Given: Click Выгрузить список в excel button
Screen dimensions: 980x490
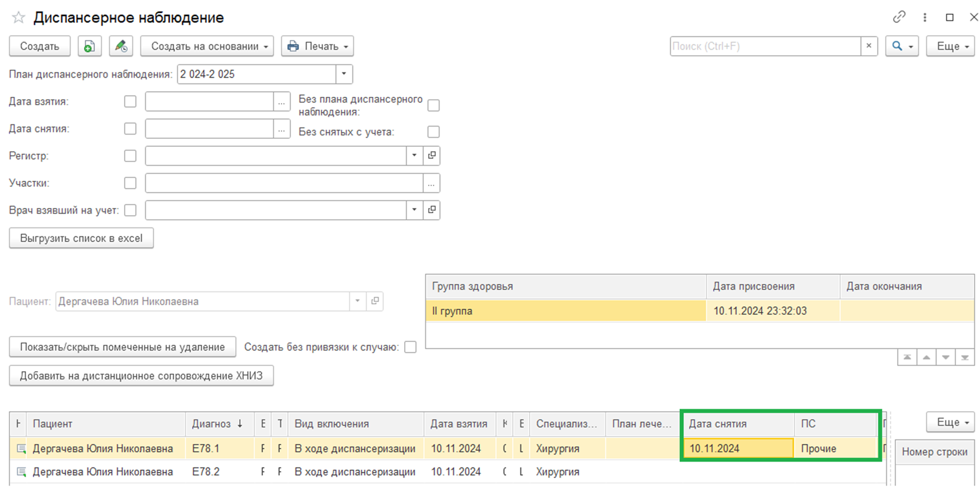Looking at the screenshot, I should click(x=81, y=238).
